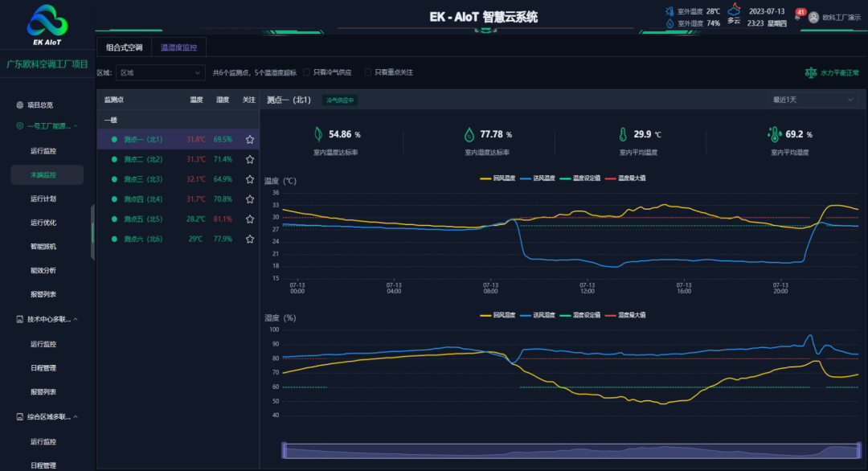Switch to the 温湿度监控 tab
This screenshot has width=868, height=471.
click(x=178, y=47)
